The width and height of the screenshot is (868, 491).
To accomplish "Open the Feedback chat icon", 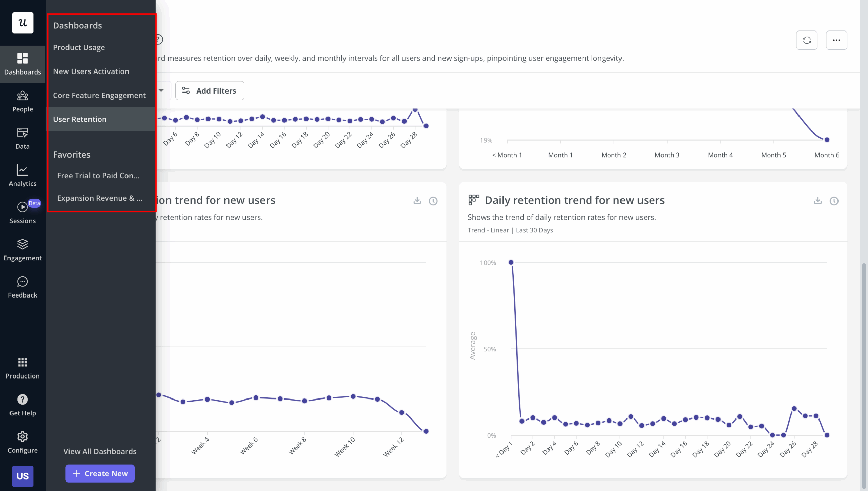I will (x=22, y=282).
